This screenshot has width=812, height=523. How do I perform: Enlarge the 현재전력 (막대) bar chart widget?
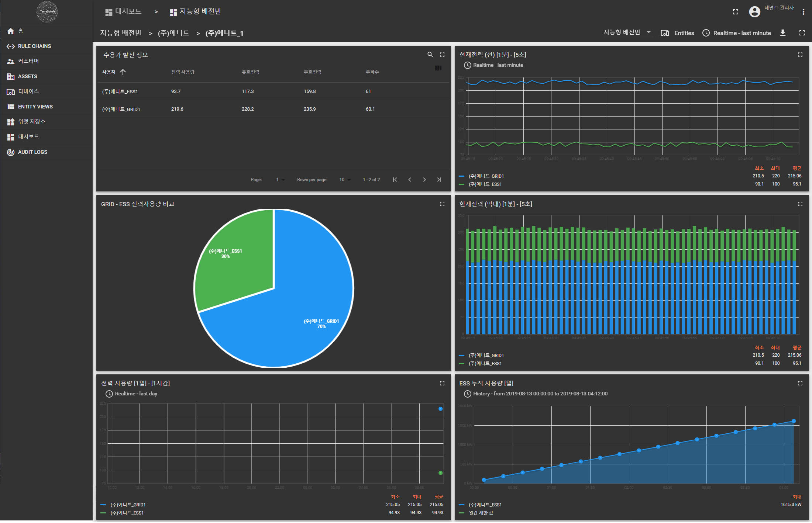pos(800,204)
